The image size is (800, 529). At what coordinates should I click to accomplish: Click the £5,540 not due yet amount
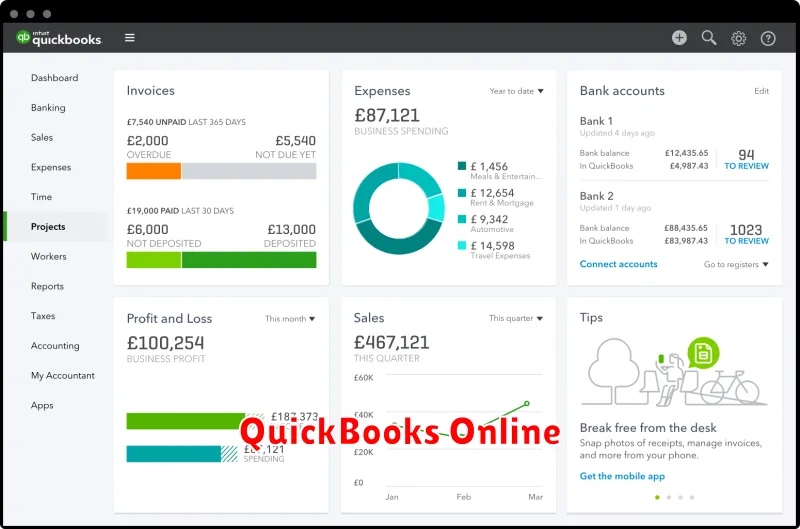tap(295, 141)
